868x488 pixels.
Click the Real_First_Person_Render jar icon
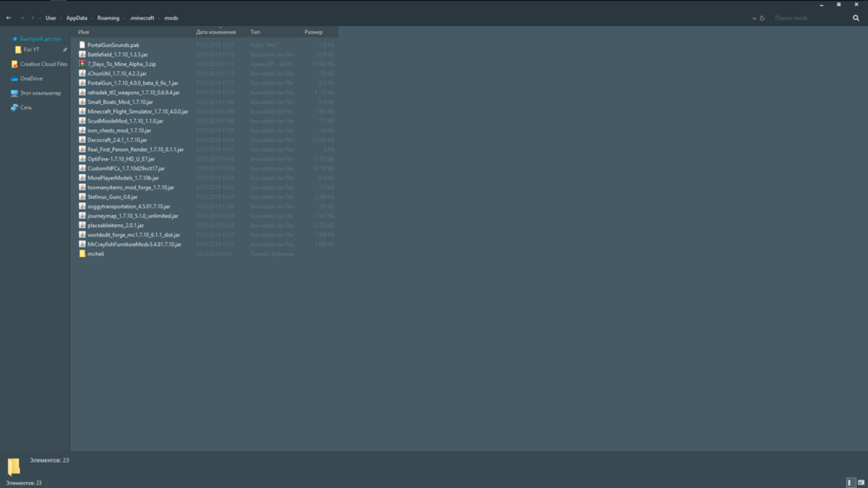82,149
